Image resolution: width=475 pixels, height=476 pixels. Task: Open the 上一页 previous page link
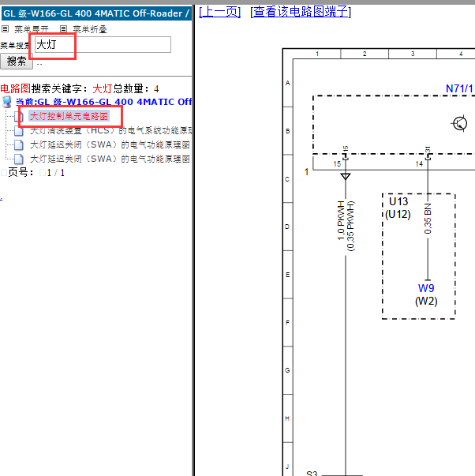point(219,12)
